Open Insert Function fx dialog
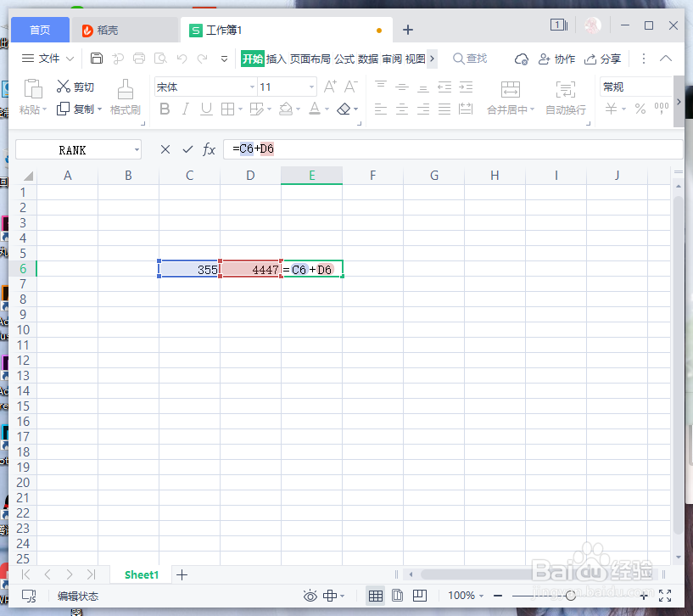Screen dimensions: 693x616 pos(209,149)
